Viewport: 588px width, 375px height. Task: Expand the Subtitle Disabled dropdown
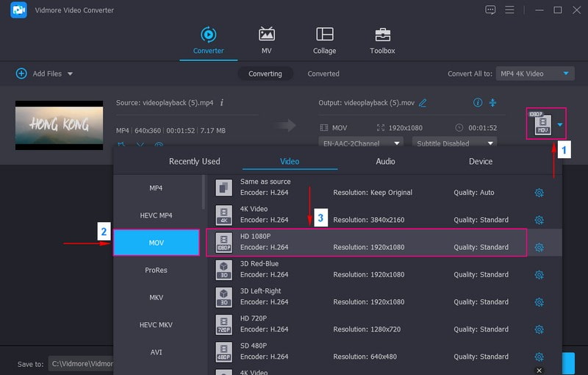pos(454,143)
